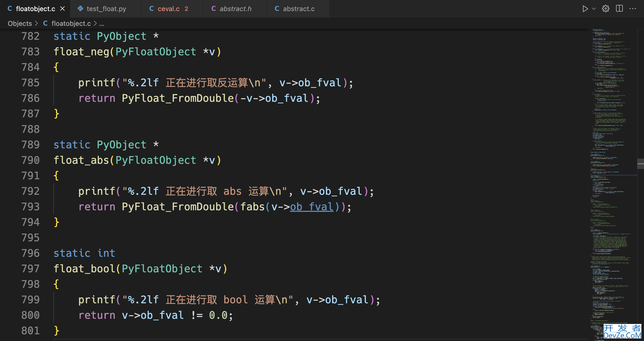Click the problem count badge on ceval.c
Screen dimensions: 644x341
point(186,9)
